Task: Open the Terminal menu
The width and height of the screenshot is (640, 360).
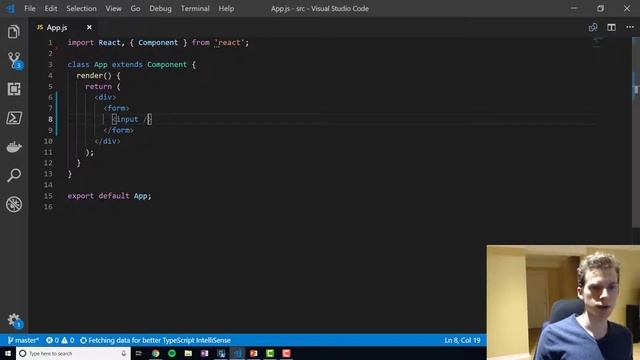Action: pyautogui.click(x=195, y=9)
